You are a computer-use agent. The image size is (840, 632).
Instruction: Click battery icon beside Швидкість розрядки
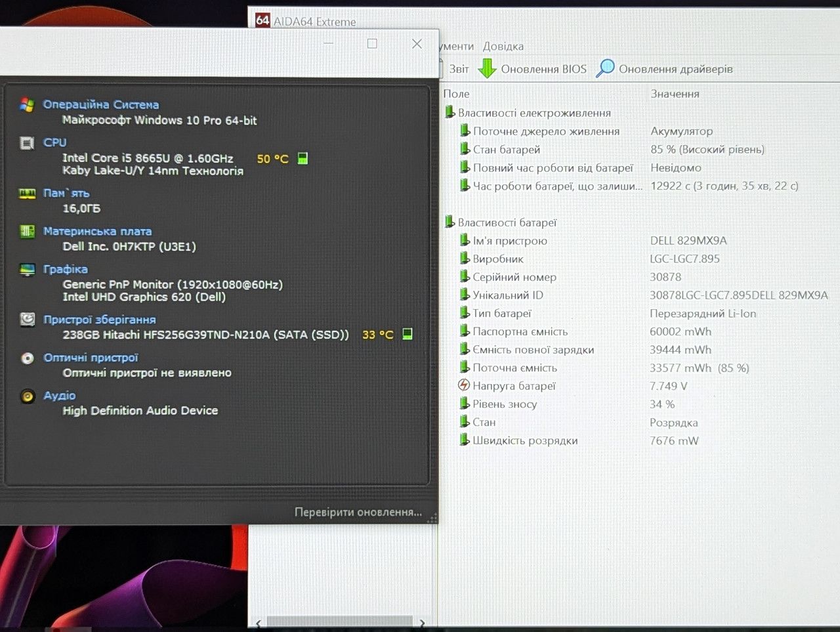pos(465,440)
